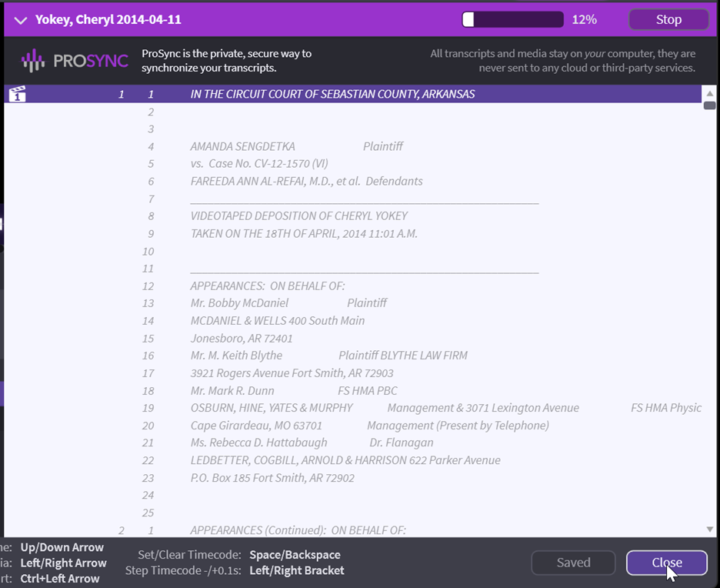Click the transcript scrollbar up arrow
Image resolution: width=720 pixels, height=588 pixels.
(x=709, y=93)
